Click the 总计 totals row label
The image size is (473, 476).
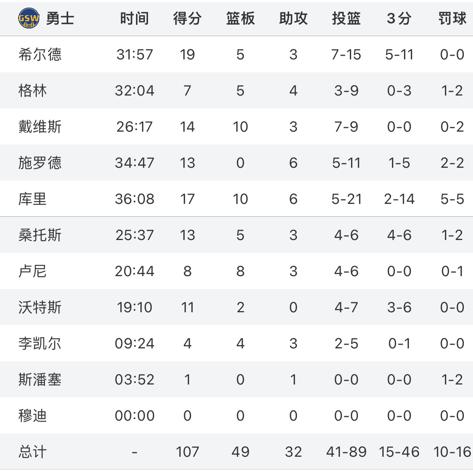32,452
